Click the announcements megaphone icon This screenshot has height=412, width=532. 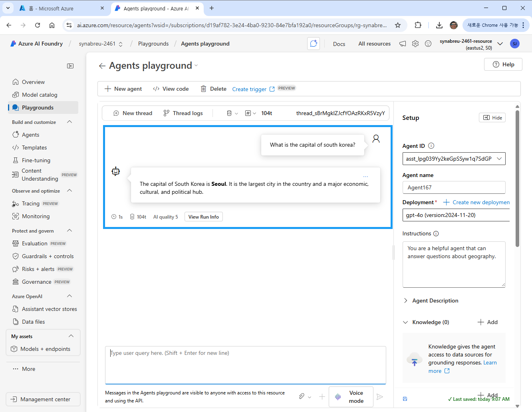[x=403, y=44]
